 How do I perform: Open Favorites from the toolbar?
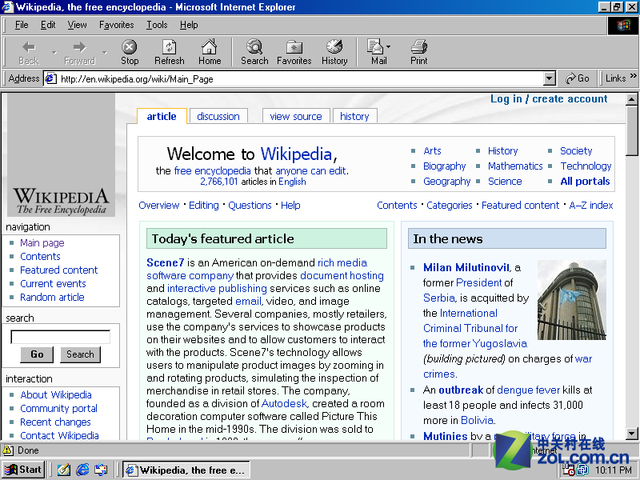[x=294, y=52]
